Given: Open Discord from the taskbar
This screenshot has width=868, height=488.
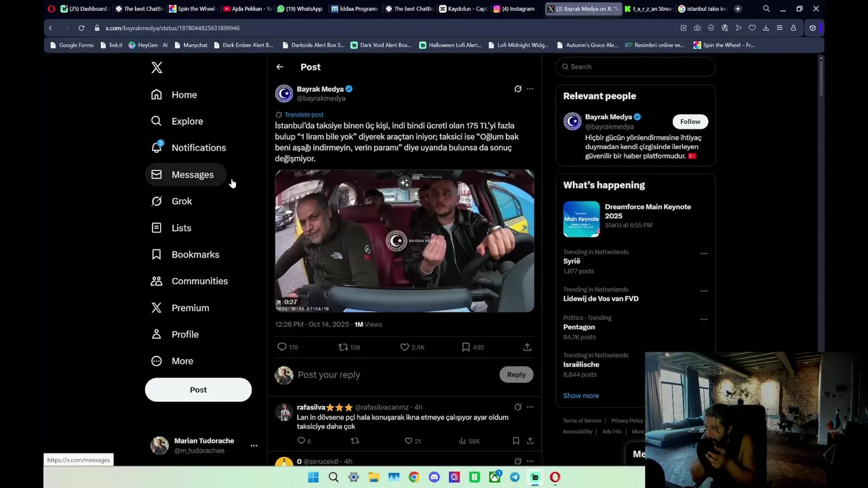Looking at the screenshot, I should tap(434, 477).
